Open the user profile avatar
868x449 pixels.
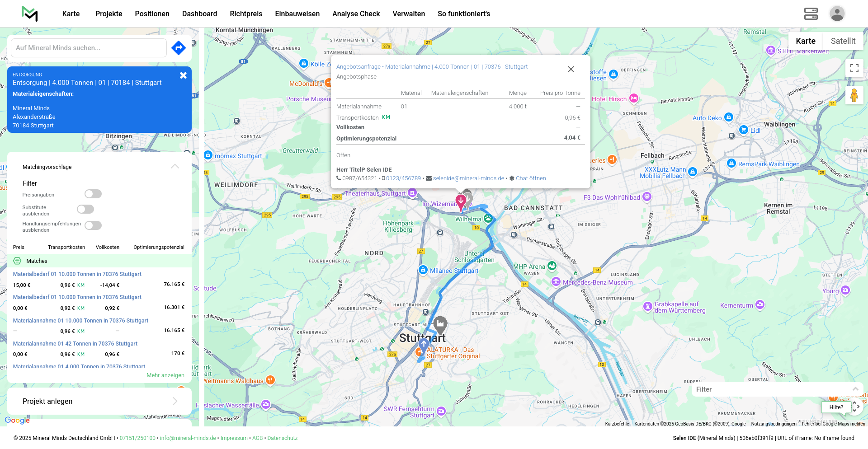coord(837,14)
